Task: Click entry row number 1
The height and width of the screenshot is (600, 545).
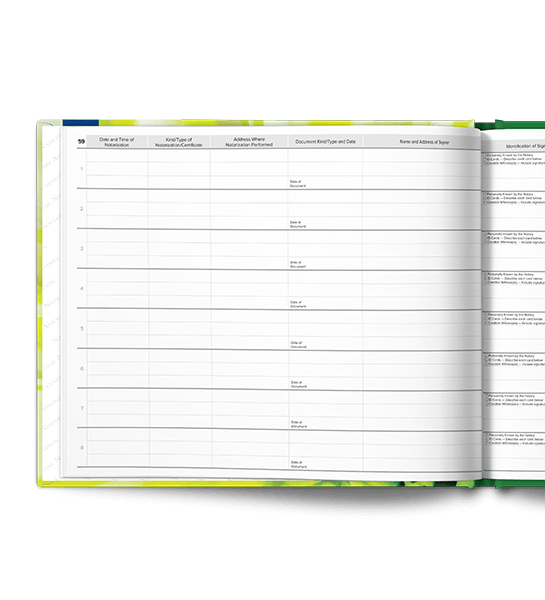Action: (82, 169)
